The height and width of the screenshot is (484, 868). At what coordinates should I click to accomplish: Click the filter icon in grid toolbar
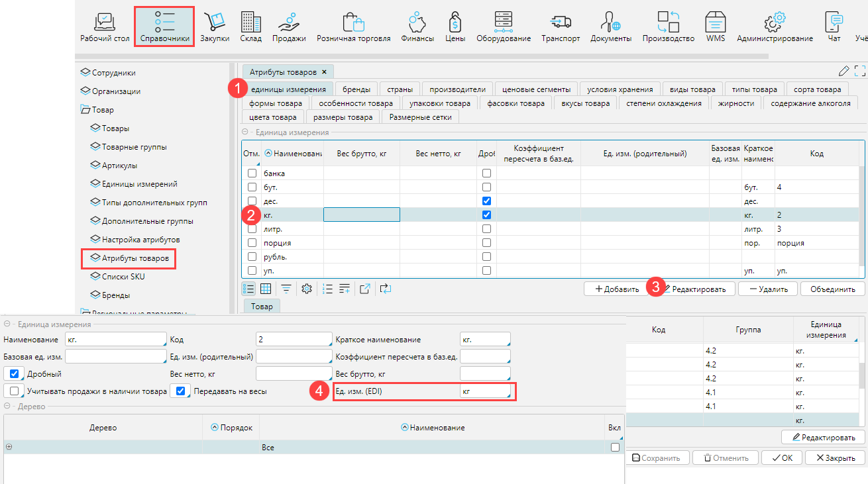(286, 289)
